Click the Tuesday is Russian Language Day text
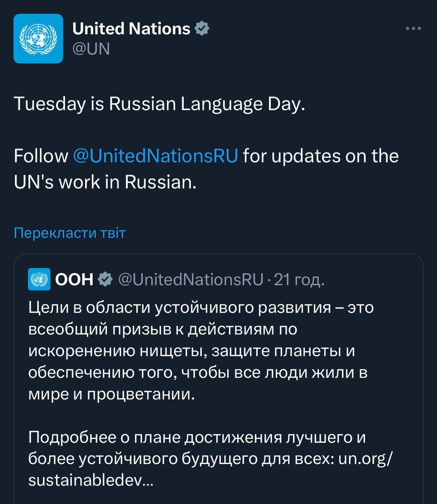Viewport: 437px width, 504px height. [159, 104]
